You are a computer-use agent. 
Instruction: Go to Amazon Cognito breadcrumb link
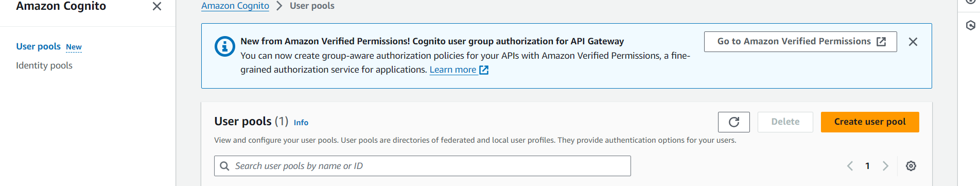point(235,6)
